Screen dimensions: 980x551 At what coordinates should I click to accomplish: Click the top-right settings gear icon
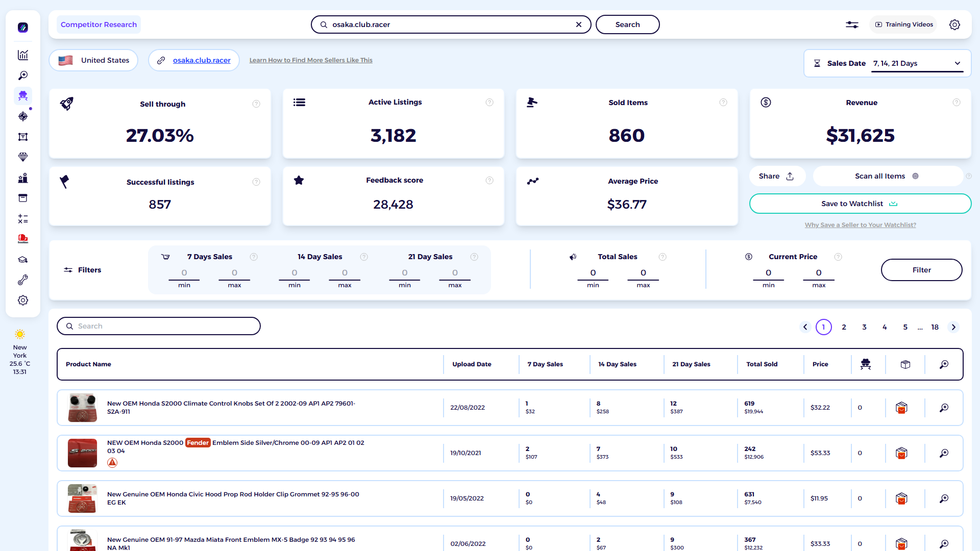pyautogui.click(x=954, y=24)
